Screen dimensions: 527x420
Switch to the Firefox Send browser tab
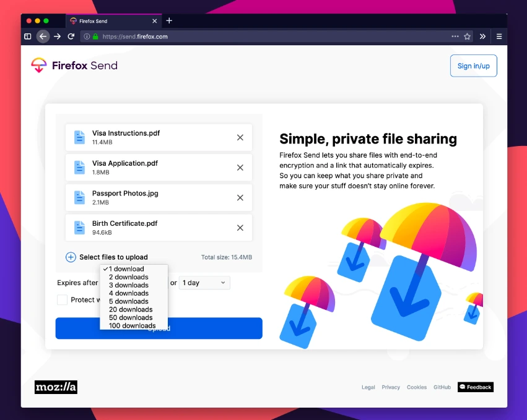[113, 21]
